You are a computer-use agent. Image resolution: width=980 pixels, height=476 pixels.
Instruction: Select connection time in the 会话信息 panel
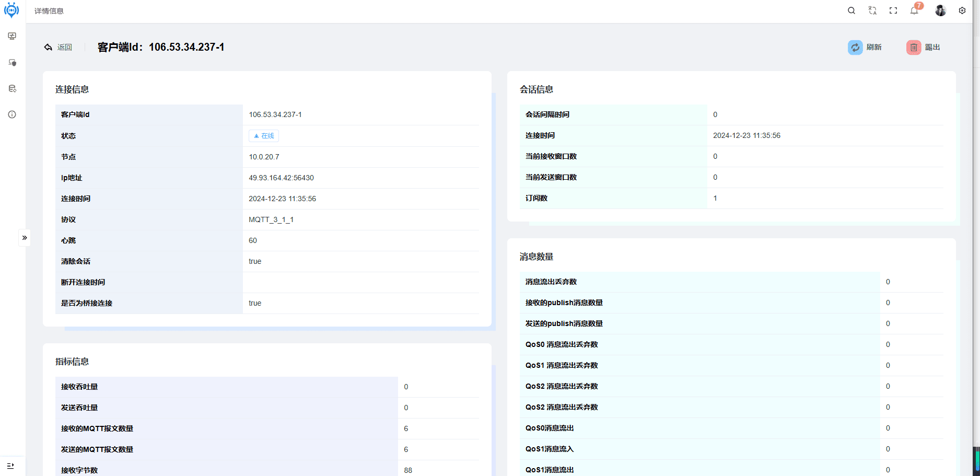click(746, 135)
